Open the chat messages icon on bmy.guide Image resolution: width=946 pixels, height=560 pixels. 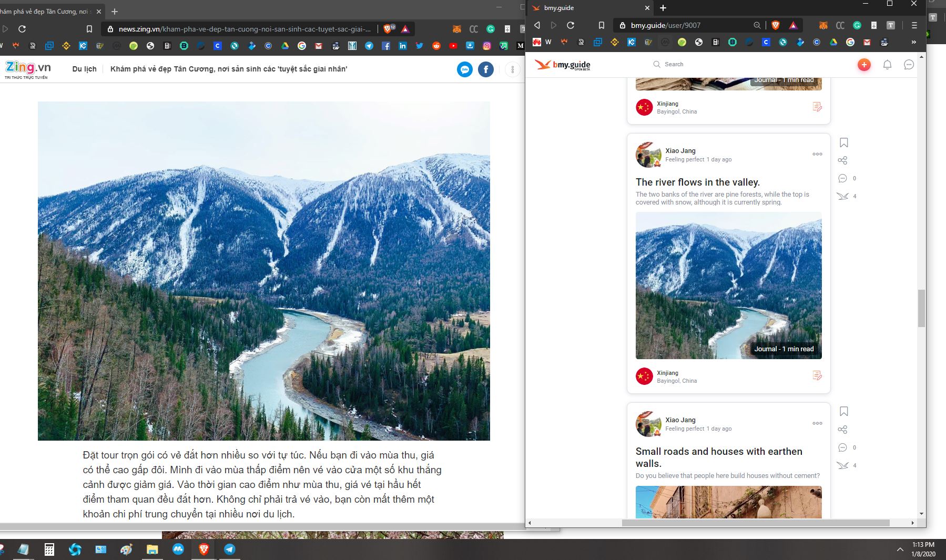tap(909, 65)
